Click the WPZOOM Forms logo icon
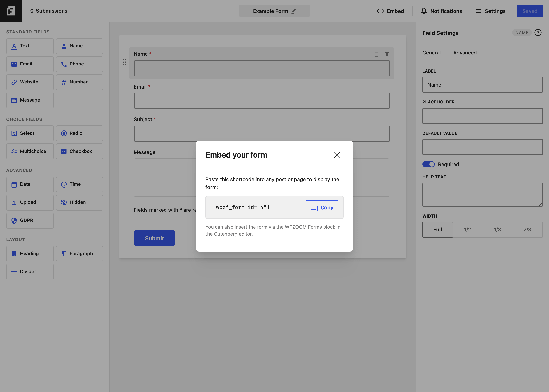The image size is (549, 392). point(11,11)
